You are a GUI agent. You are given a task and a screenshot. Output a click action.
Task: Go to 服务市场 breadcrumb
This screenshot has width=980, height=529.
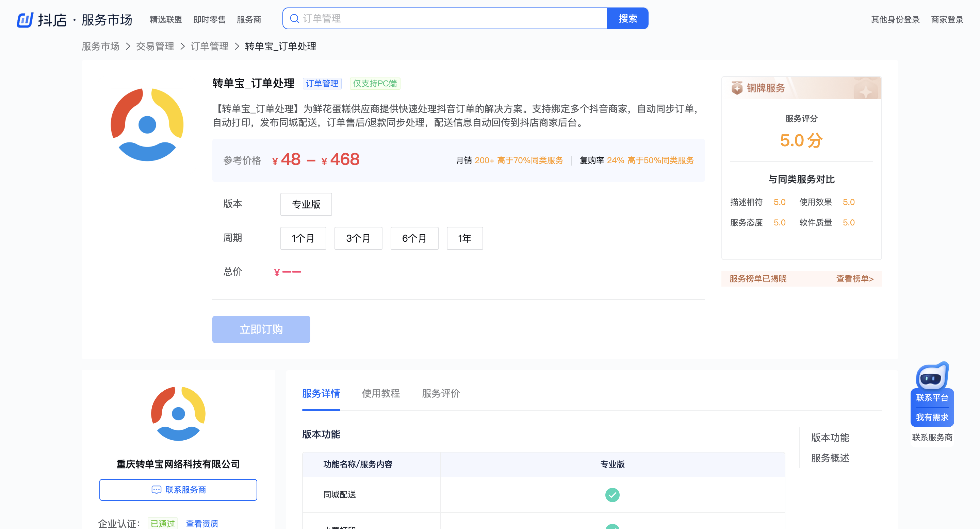100,46
